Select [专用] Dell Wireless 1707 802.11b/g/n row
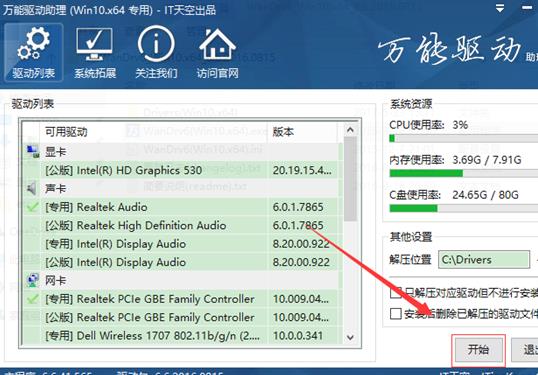The width and height of the screenshot is (538, 375). (x=182, y=336)
